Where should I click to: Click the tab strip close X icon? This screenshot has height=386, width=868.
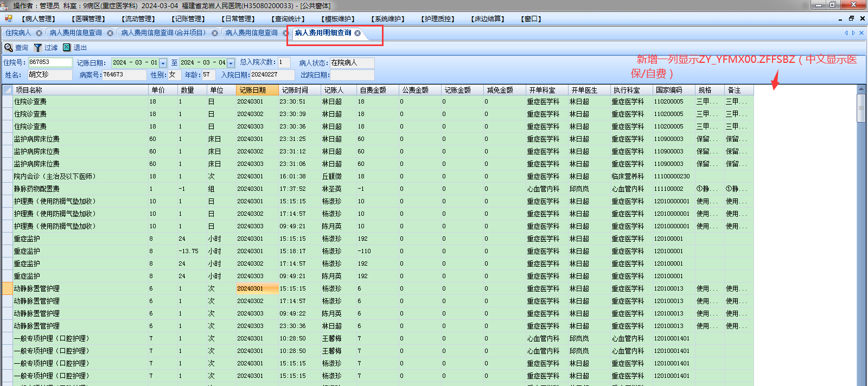[861, 33]
